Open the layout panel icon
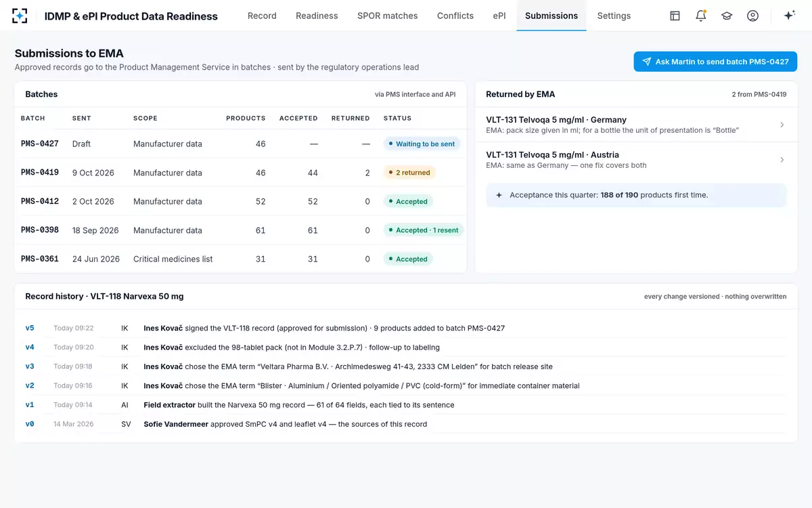Screen dimensions: 812x508 click(675, 16)
